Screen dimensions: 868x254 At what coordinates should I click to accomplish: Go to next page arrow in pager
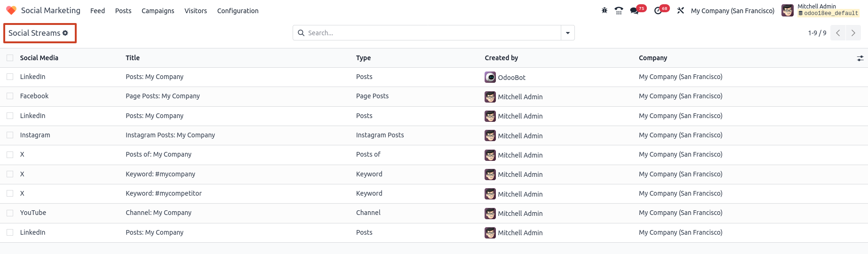[x=853, y=33]
